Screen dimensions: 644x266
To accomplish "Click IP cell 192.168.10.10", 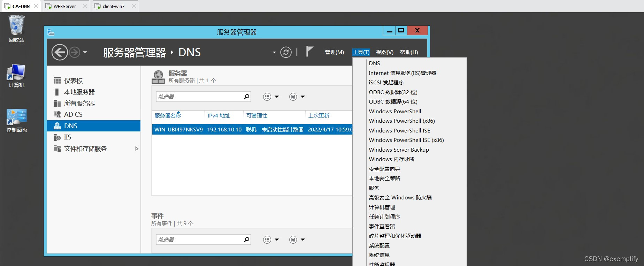I will coord(224,129).
